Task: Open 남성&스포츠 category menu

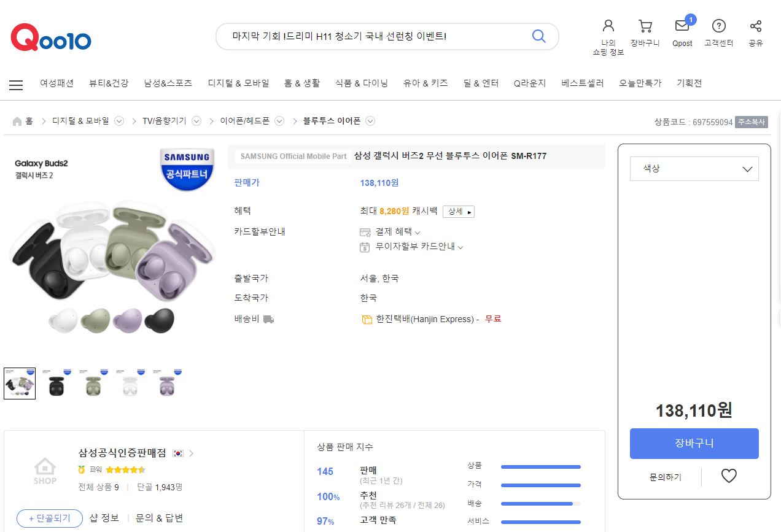Action: coord(168,83)
